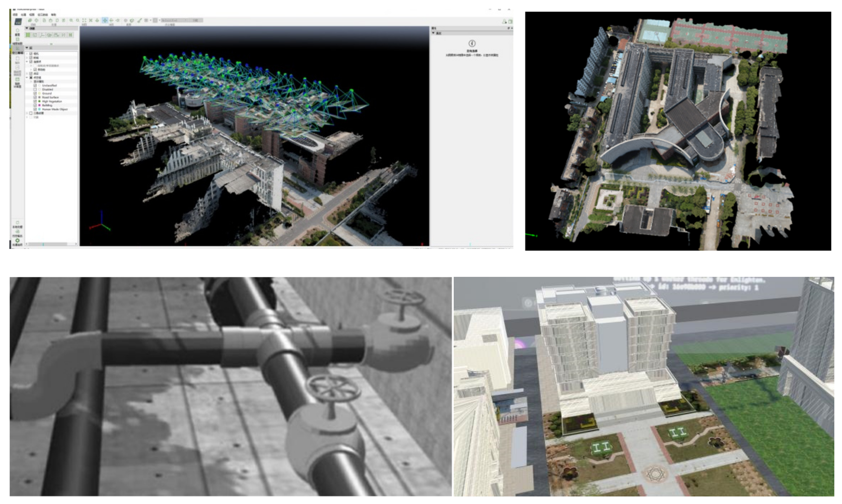Click the scissors-like X icon in toolbar
This screenshot has width=842, height=504.
point(91,20)
